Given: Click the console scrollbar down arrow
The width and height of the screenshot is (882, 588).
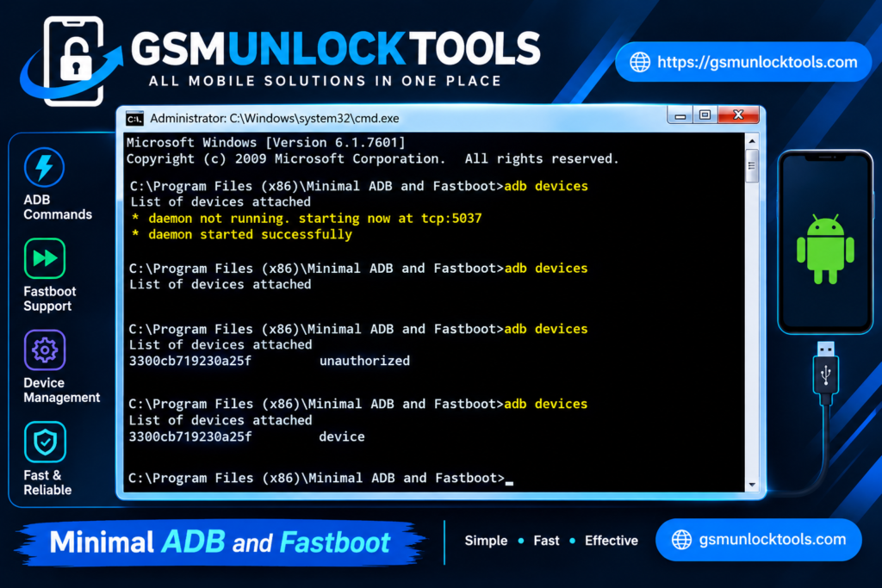Looking at the screenshot, I should [x=752, y=485].
